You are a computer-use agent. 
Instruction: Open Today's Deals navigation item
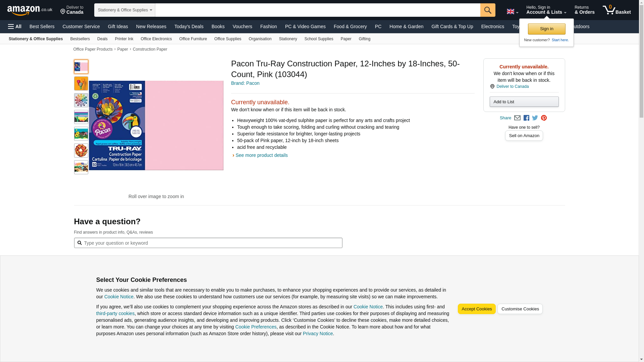pyautogui.click(x=189, y=26)
